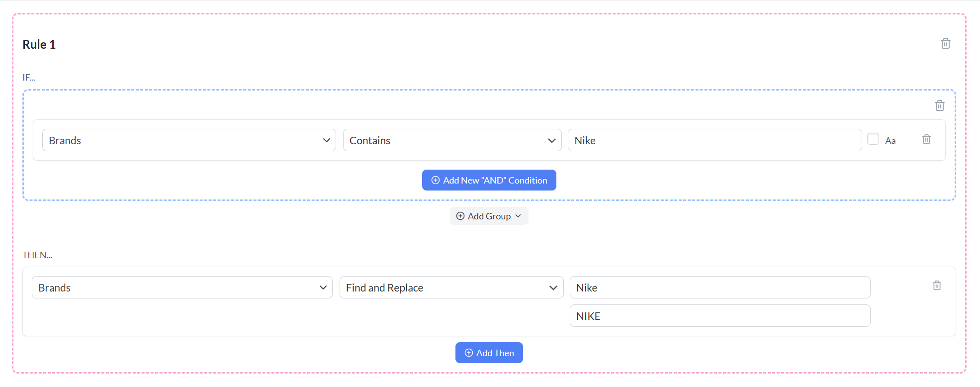
Task: Focus the Nike find text field
Action: click(x=720, y=288)
